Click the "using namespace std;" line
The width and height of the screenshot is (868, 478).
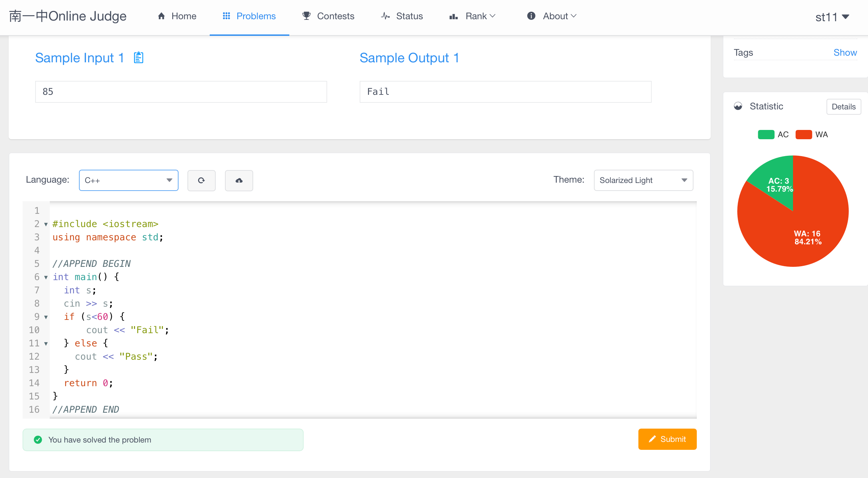108,237
